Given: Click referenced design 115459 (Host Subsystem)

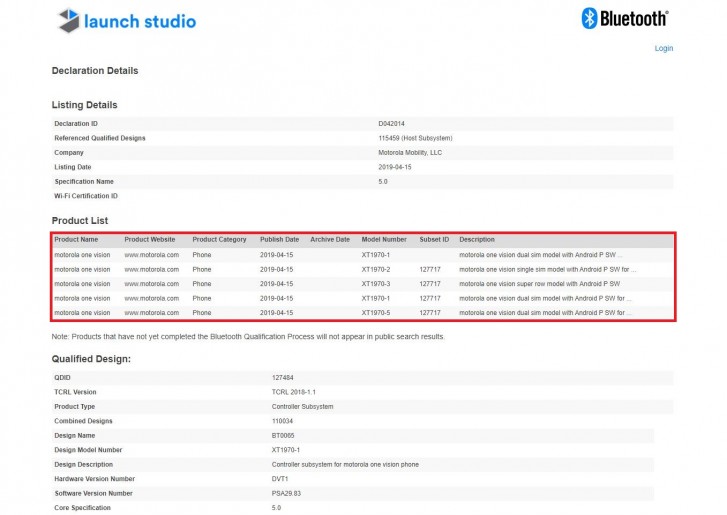Looking at the screenshot, I should [415, 138].
